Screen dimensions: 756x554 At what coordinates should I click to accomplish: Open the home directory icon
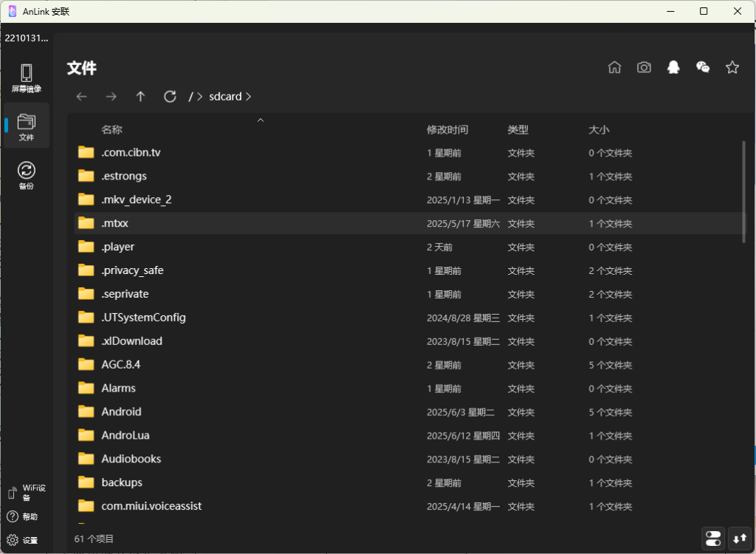pos(614,67)
